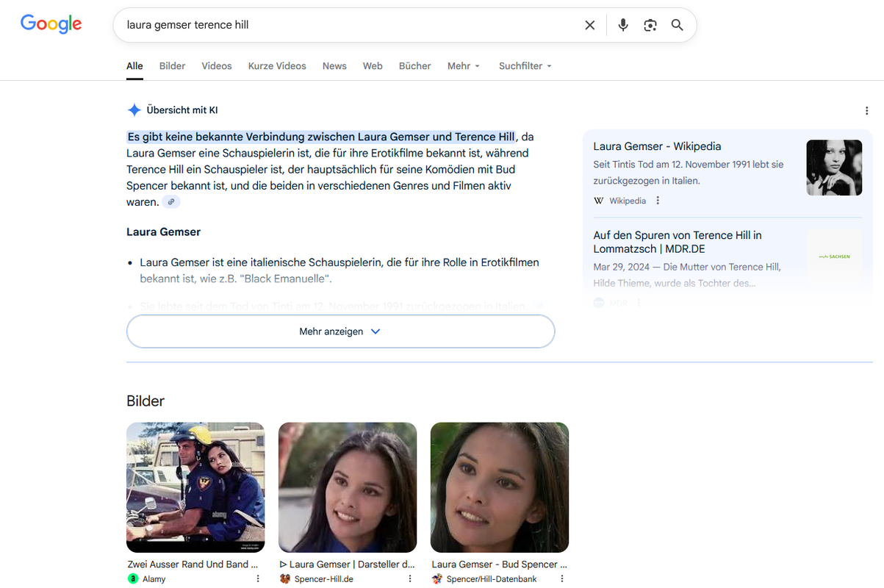This screenshot has height=588, width=884.
Task: Open 'Laura Gemser - Bud Spencer' caption link
Action: [x=500, y=564]
